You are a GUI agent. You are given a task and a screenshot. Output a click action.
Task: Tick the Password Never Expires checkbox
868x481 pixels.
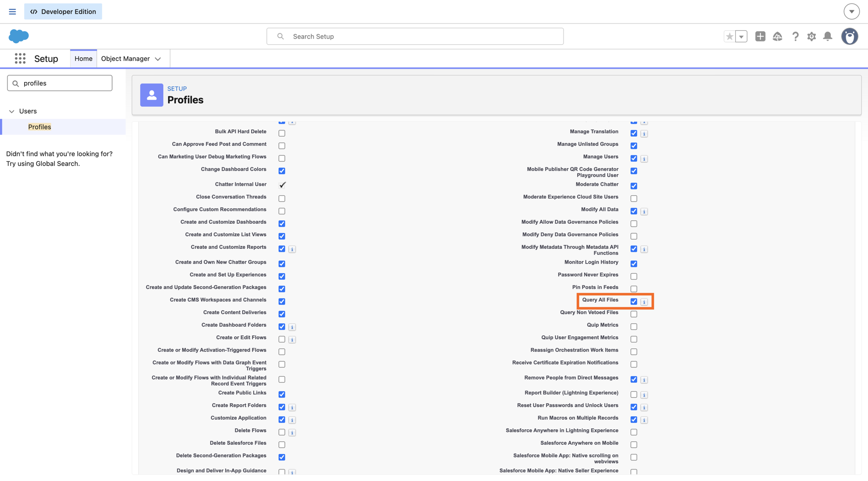click(634, 276)
